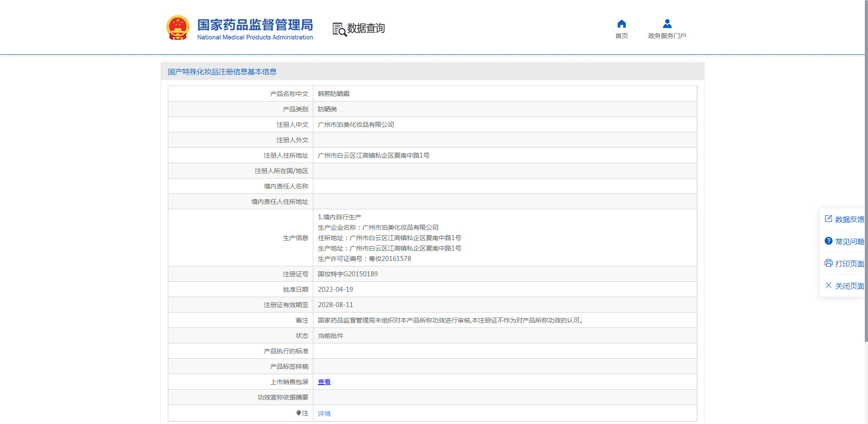Click the data query magnifier icon
Screen dimensions: 868x424
pos(339,29)
